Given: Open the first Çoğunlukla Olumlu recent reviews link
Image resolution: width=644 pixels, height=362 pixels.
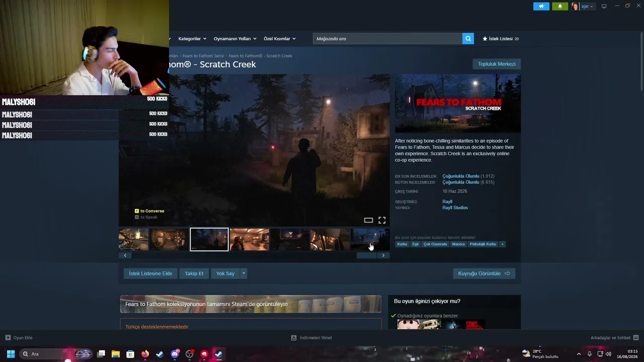Looking at the screenshot, I should [461, 176].
